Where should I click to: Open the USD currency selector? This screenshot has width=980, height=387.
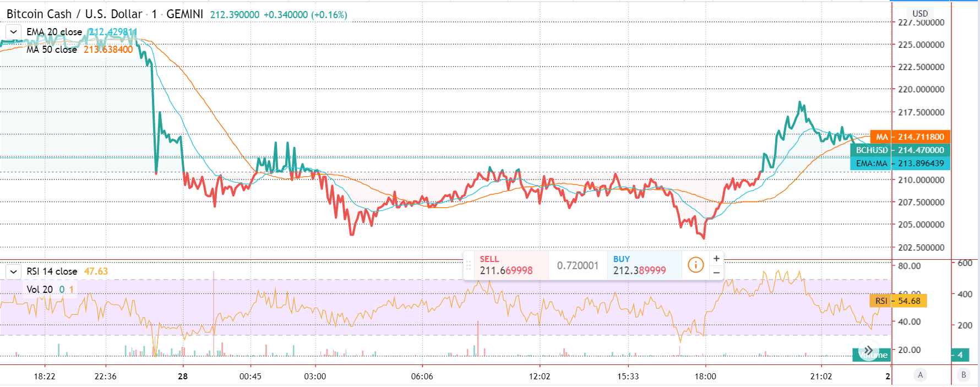[x=920, y=13]
